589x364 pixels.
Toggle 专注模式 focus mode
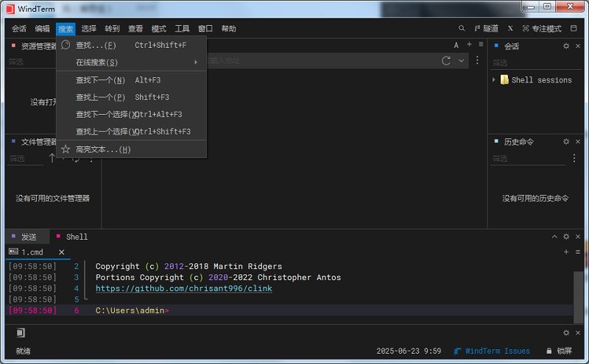[542, 29]
